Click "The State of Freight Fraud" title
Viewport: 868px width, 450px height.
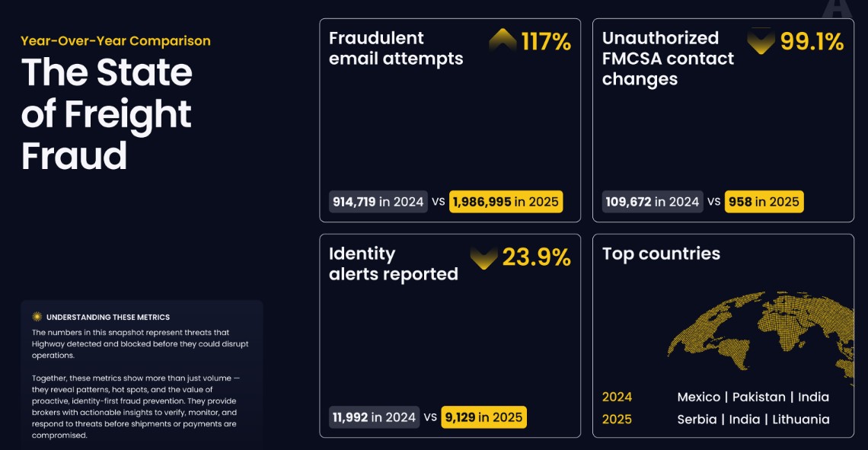107,114
